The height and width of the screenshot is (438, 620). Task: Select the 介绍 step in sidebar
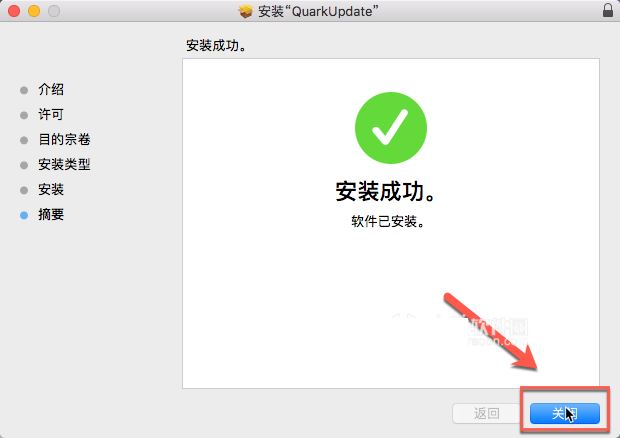51,89
